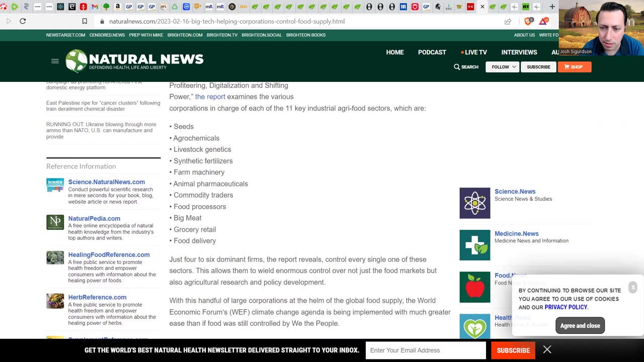The image size is (644, 362).
Task: Switch to the green RT tab
Action: [x=525, y=7]
